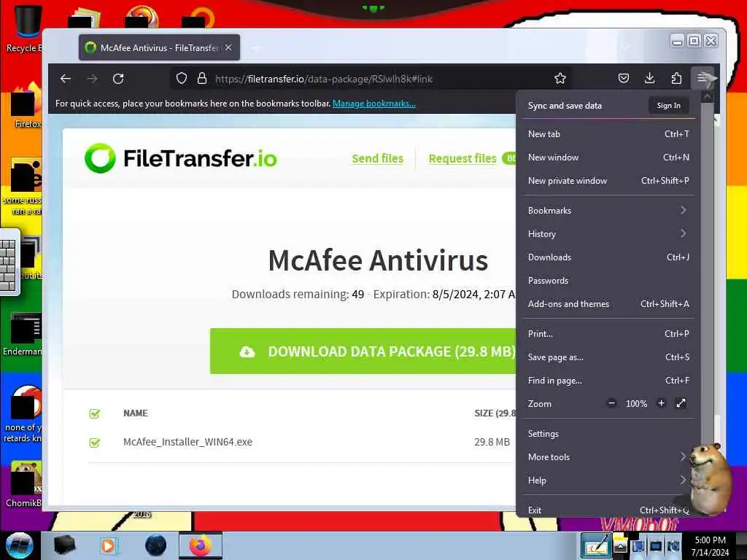Click the address bar URL field

click(371, 79)
